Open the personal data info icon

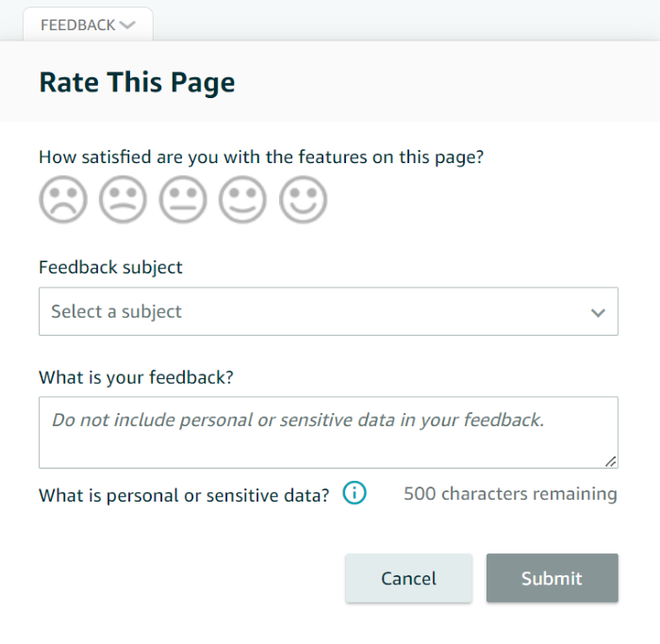click(x=355, y=493)
